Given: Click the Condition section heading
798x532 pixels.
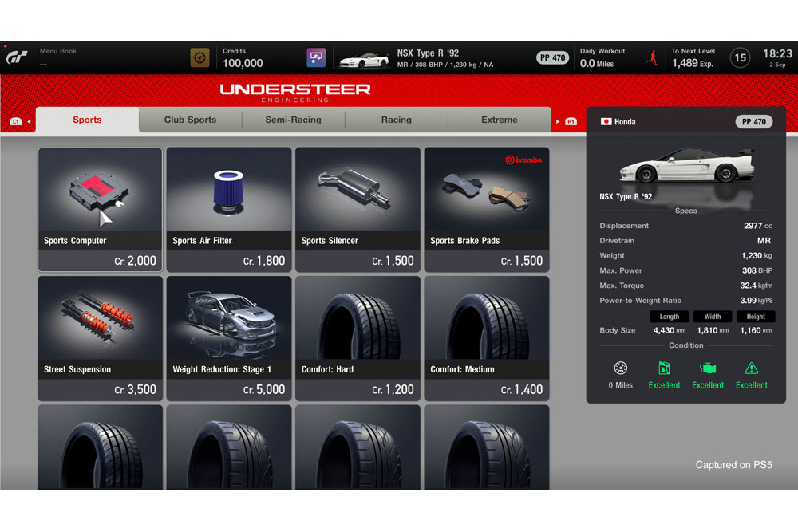Looking at the screenshot, I should point(686,345).
